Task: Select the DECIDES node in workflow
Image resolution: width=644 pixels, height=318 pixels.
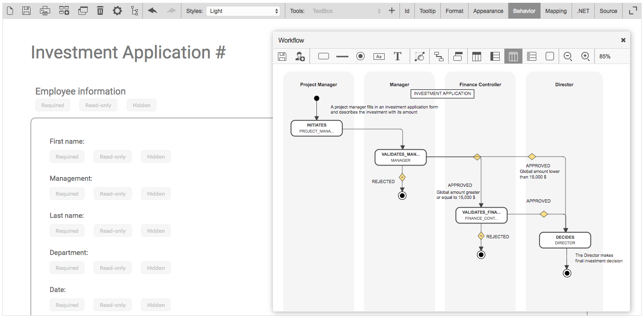Action: point(565,240)
